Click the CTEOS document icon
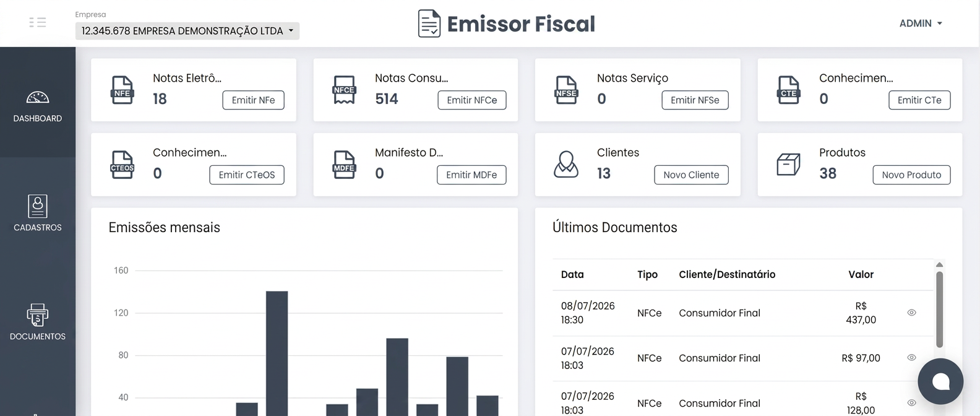 pos(123,165)
